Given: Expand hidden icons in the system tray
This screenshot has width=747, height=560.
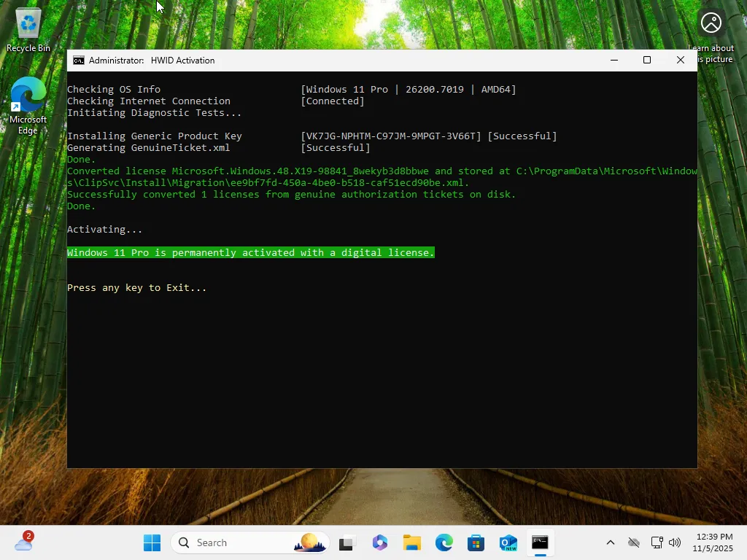Looking at the screenshot, I should [x=610, y=542].
